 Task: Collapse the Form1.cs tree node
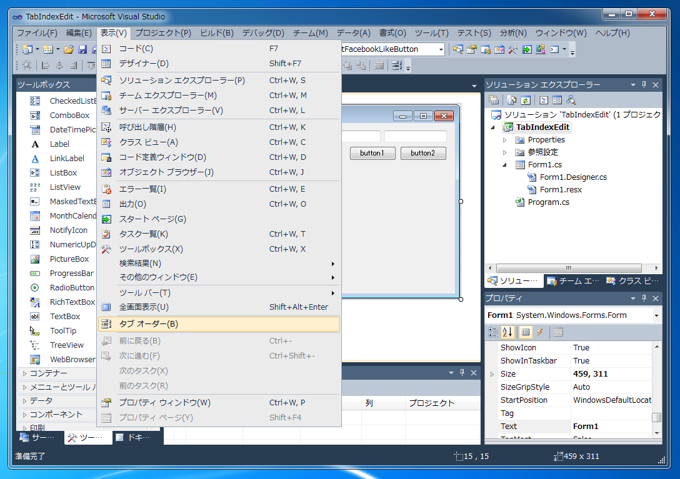point(505,165)
